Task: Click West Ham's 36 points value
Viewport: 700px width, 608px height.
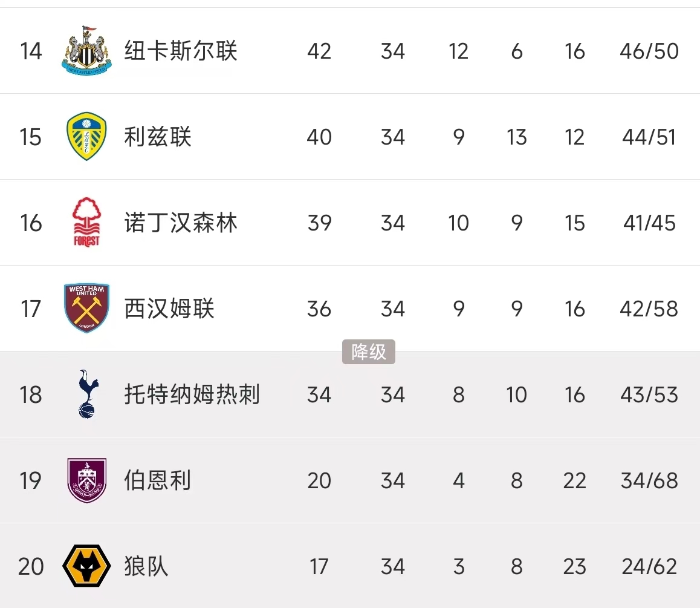Action: click(319, 309)
